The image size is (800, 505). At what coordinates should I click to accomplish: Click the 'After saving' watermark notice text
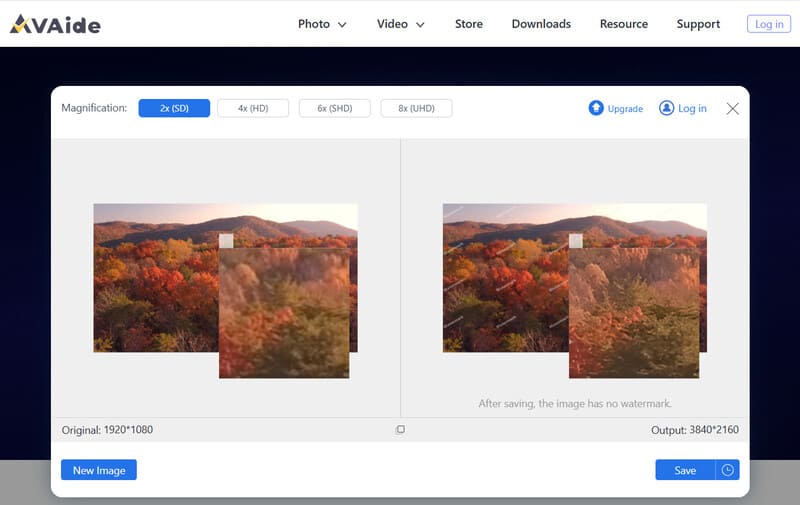[575, 403]
